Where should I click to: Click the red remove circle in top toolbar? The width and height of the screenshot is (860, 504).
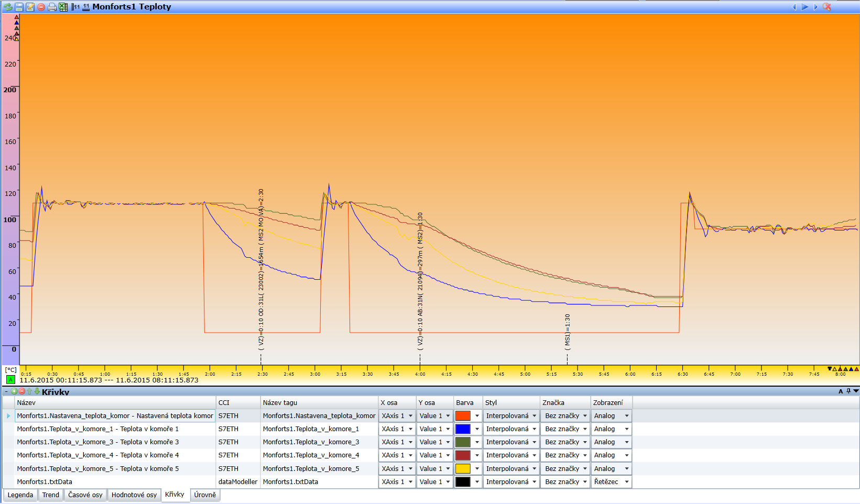[x=41, y=7]
